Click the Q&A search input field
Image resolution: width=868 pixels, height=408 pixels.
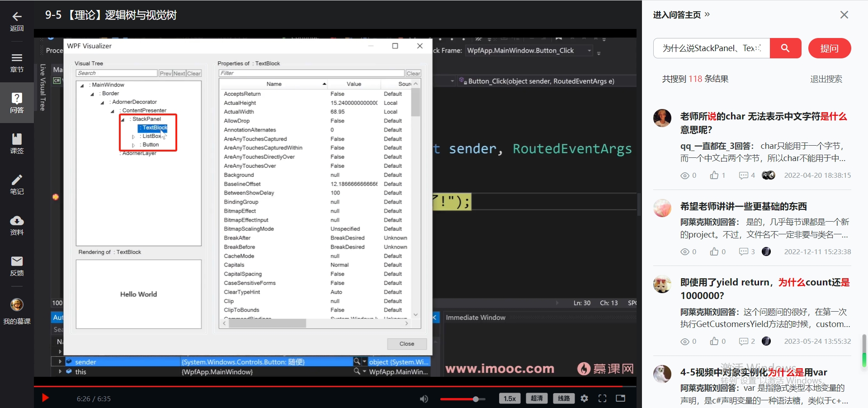712,48
